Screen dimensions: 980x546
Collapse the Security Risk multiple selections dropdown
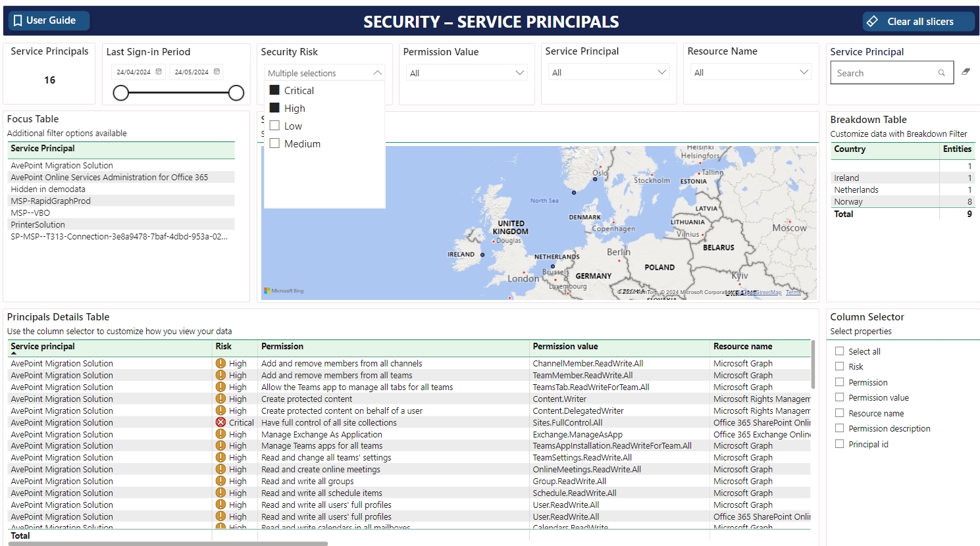click(x=377, y=73)
